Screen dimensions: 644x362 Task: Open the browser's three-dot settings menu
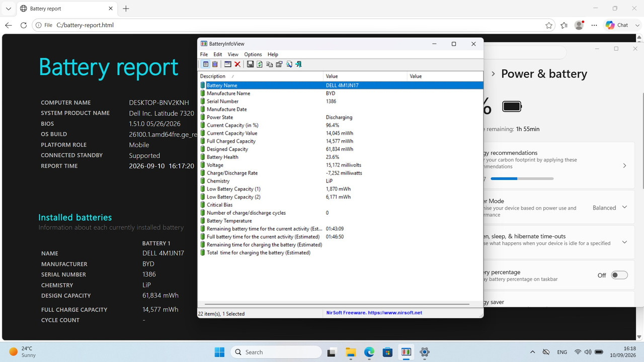[594, 25]
